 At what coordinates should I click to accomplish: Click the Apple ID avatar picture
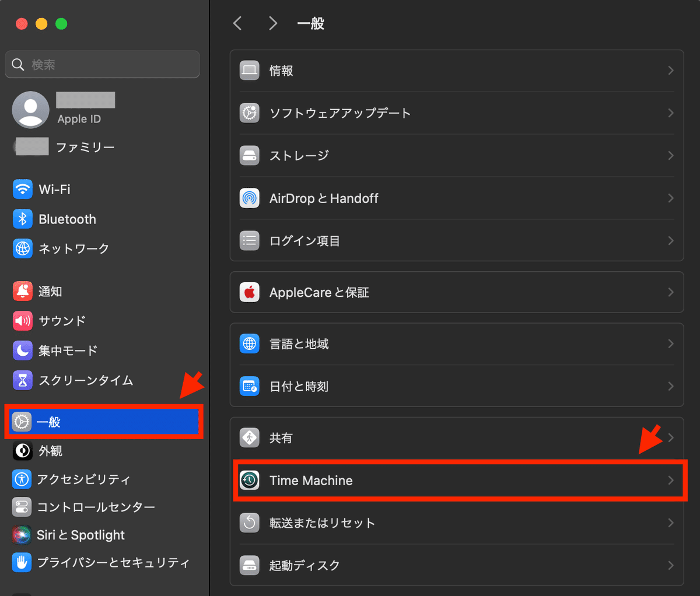pos(30,110)
